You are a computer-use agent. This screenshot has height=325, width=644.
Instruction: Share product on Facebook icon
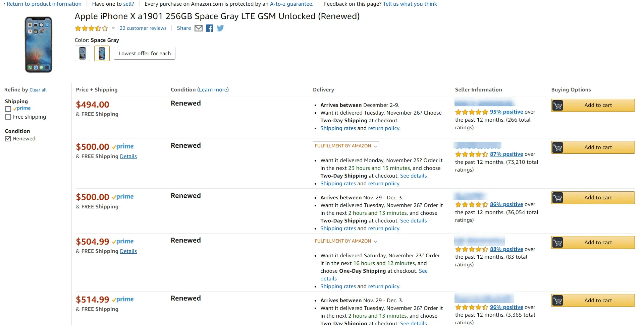click(x=209, y=28)
